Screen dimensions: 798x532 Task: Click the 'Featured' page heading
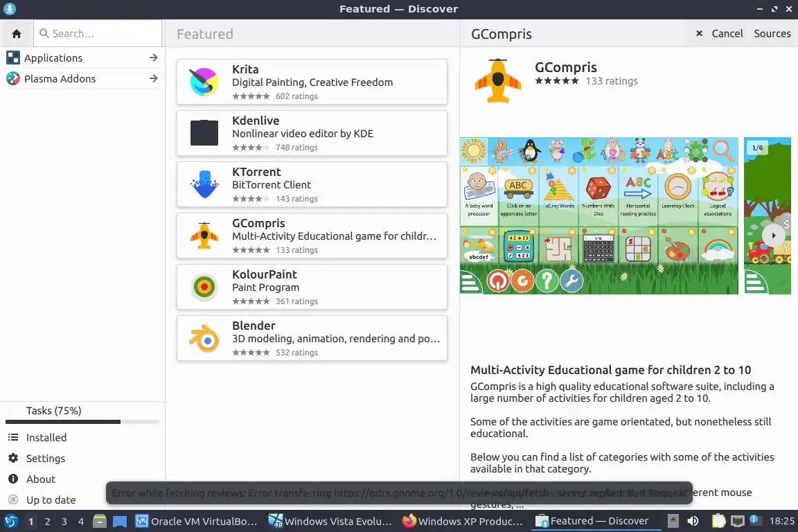point(205,34)
